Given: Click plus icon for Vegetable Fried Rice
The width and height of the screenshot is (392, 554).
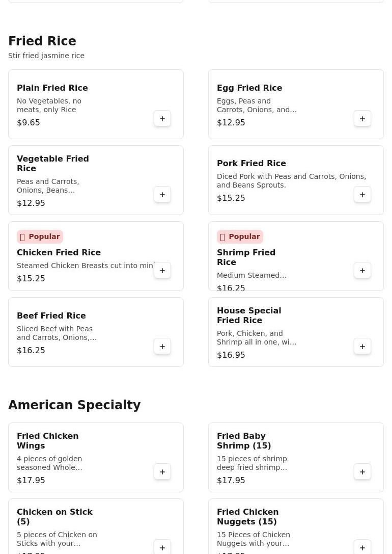Looking at the screenshot, I should (x=162, y=195).
